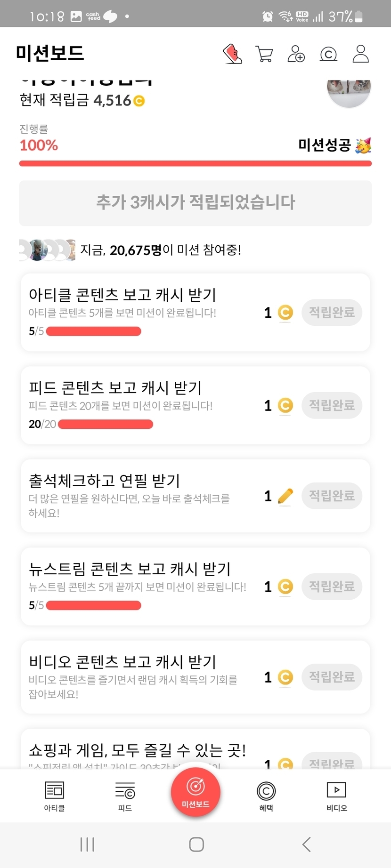
Task: Click the 100% mission progress bar
Action: 195,163
